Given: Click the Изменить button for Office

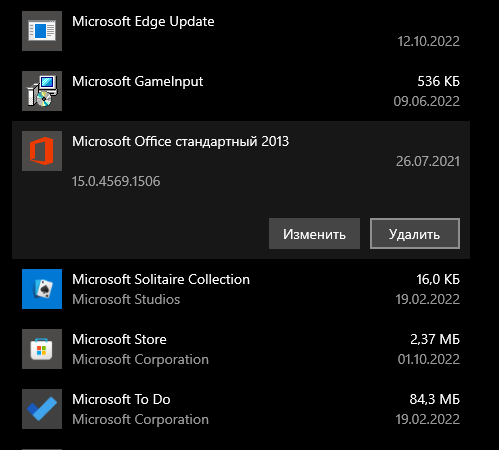Looking at the screenshot, I should tap(314, 234).
